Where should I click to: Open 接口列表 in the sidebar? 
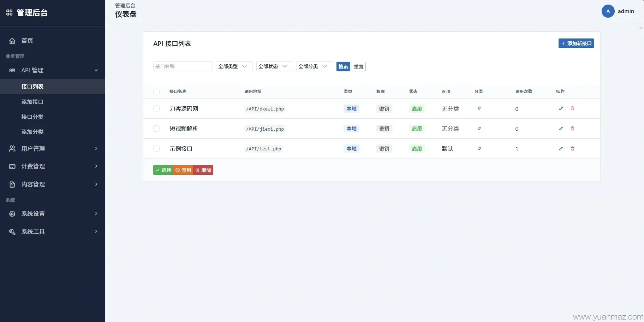(x=53, y=87)
